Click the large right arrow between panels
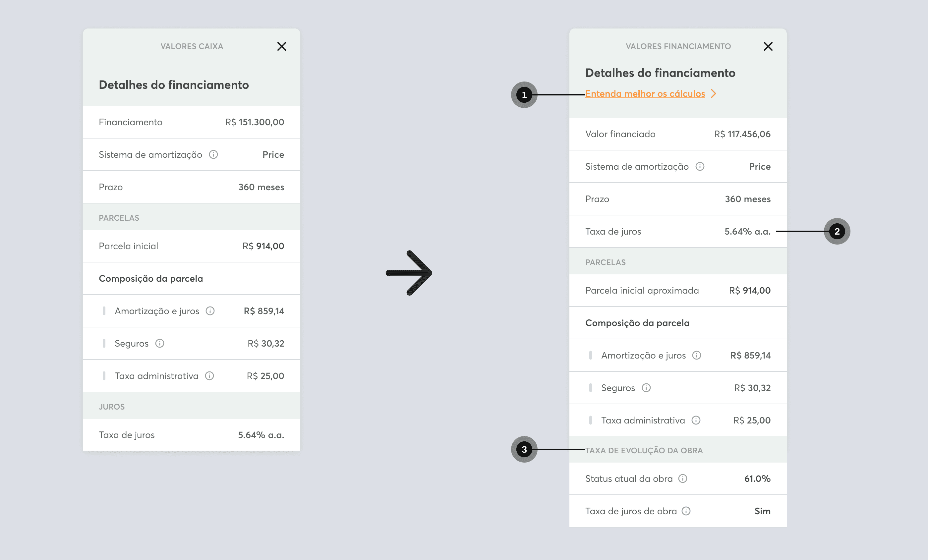The height and width of the screenshot is (560, 928). (409, 273)
